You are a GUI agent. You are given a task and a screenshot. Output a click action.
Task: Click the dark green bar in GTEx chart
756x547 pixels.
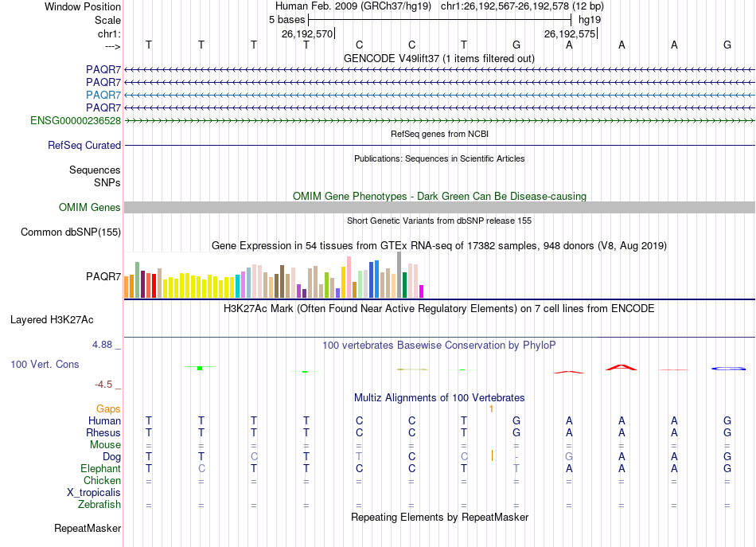click(x=404, y=285)
